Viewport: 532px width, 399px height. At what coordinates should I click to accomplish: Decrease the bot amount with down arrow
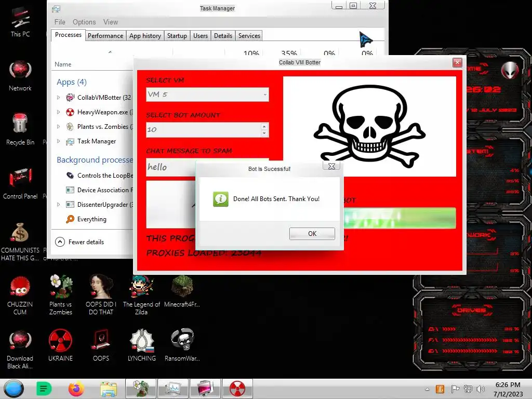click(x=264, y=134)
